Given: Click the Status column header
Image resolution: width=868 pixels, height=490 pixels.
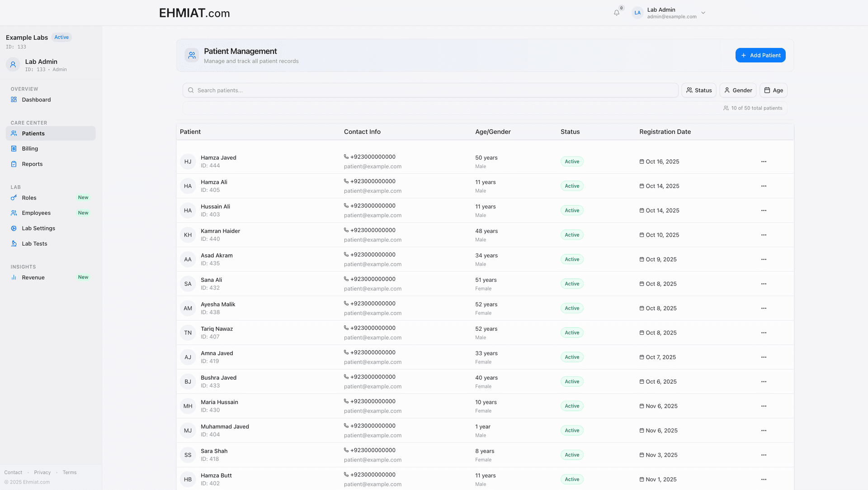Looking at the screenshot, I should 570,132.
